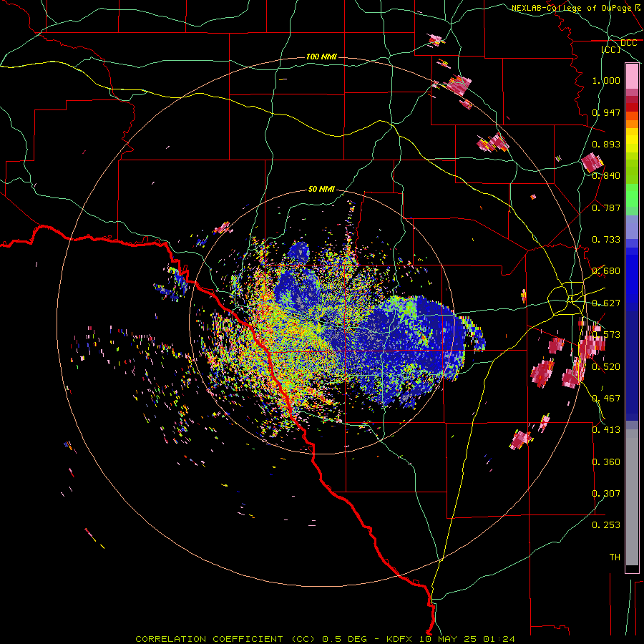Select the 0.253 value on color scale

(x=606, y=525)
